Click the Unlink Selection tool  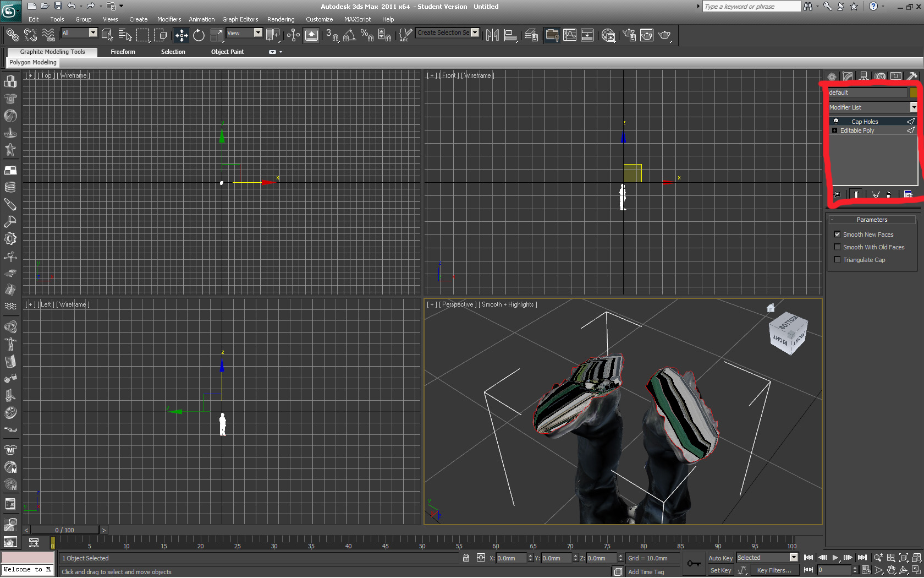click(x=30, y=35)
